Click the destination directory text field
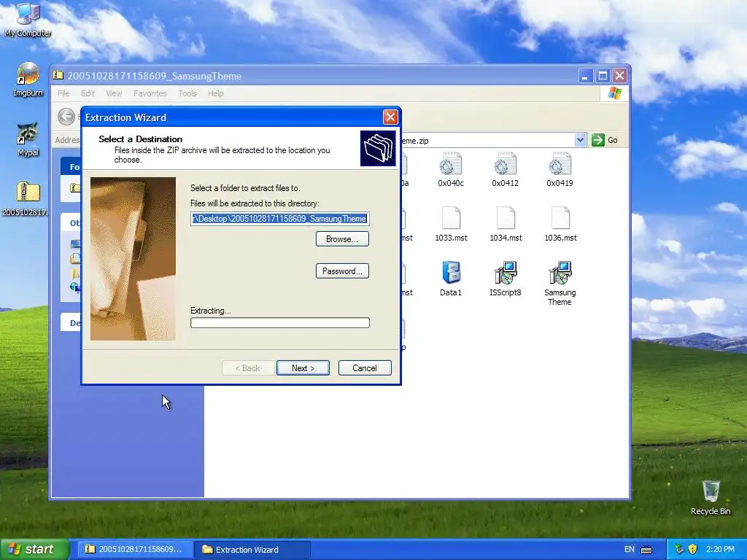747x560 pixels. 279,219
